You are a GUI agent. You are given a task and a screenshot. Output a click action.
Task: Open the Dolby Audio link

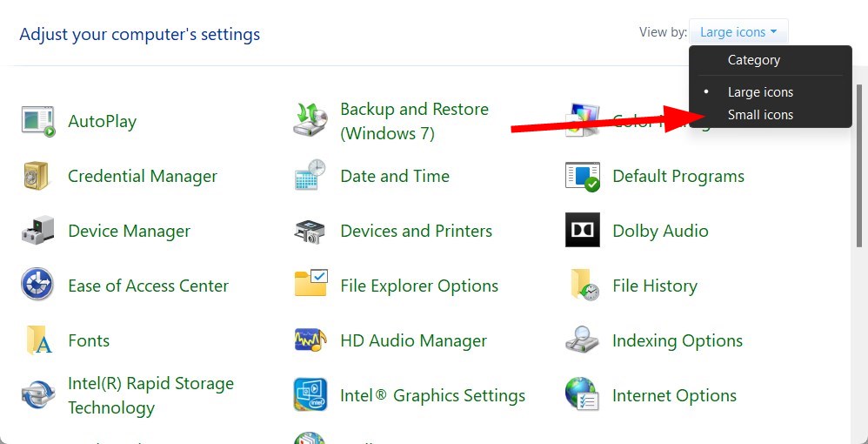[660, 231]
